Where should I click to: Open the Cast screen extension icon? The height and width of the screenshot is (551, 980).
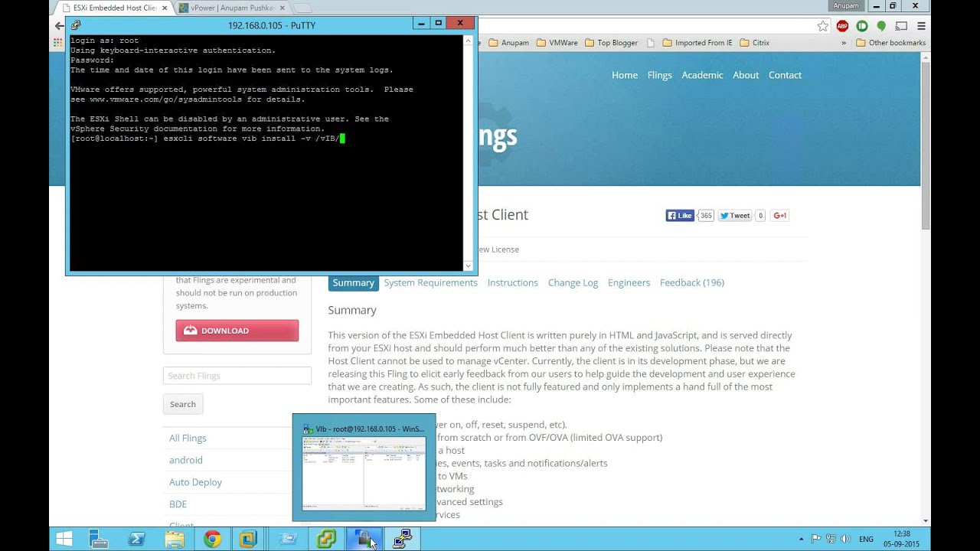[901, 26]
